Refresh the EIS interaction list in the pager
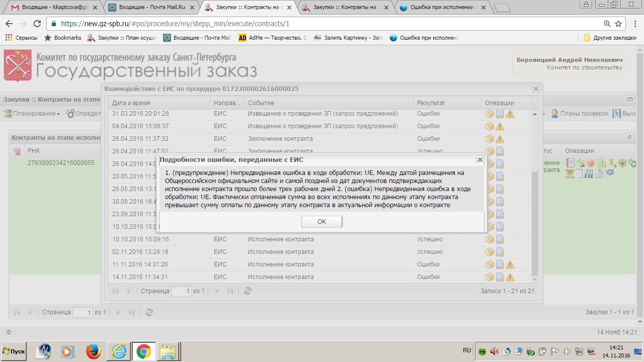Screen dimensions: 644x362 [248, 291]
